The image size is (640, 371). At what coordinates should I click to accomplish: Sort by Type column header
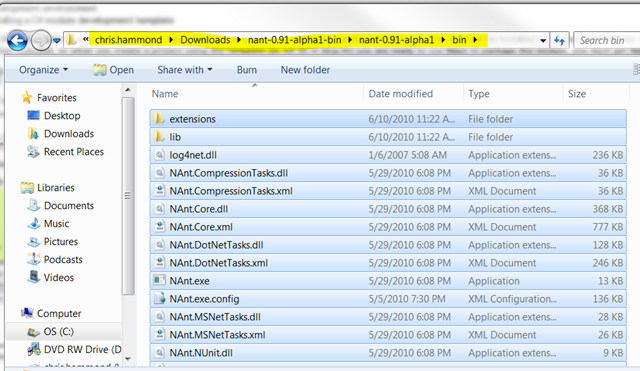pos(479,93)
